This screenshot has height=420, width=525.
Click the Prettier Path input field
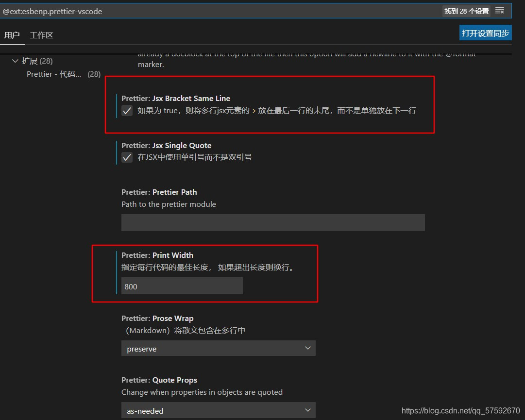tap(273, 222)
